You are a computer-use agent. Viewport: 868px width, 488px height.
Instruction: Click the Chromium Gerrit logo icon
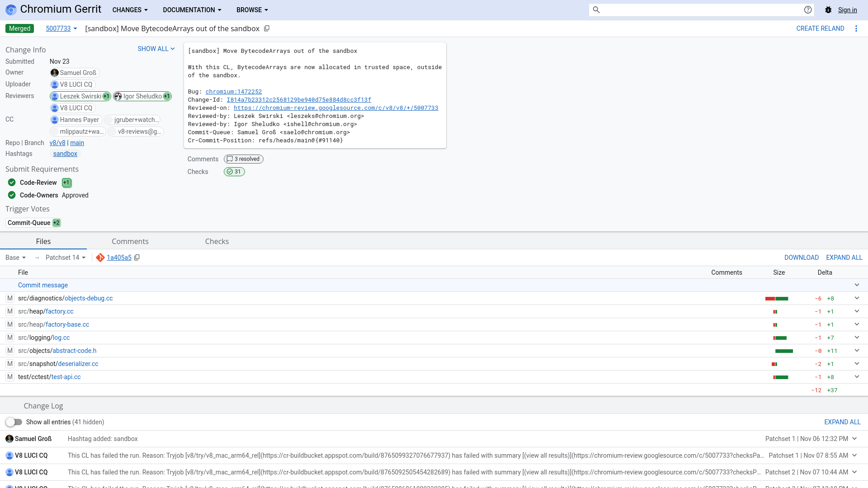pyautogui.click(x=11, y=9)
